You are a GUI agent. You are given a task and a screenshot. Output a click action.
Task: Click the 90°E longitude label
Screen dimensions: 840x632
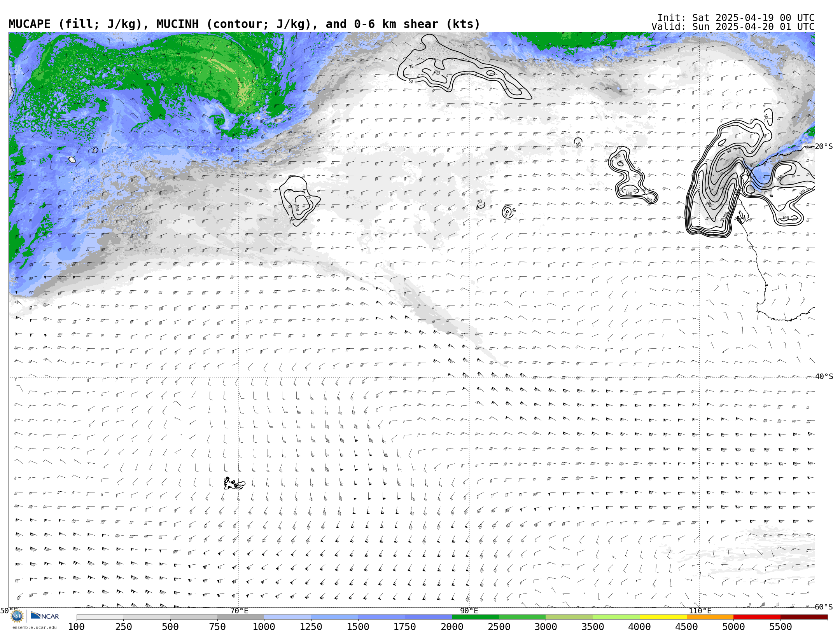click(469, 611)
